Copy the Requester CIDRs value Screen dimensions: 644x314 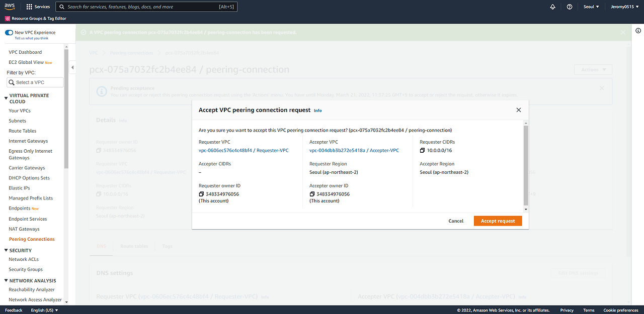coord(423,150)
